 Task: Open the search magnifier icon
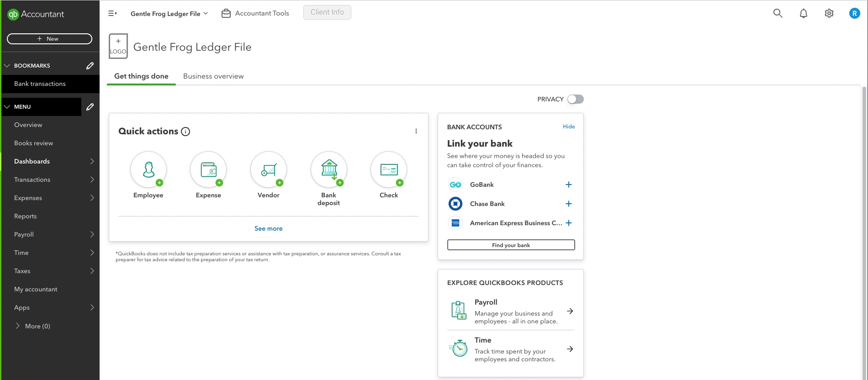coord(778,13)
